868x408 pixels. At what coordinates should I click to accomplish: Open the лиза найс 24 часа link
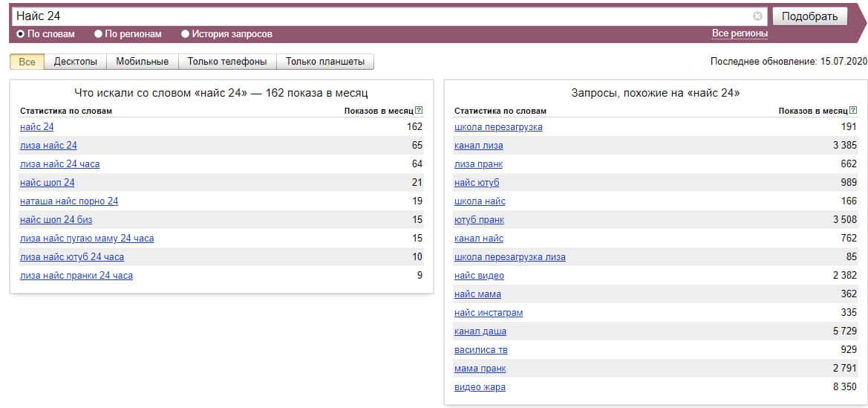click(x=60, y=164)
